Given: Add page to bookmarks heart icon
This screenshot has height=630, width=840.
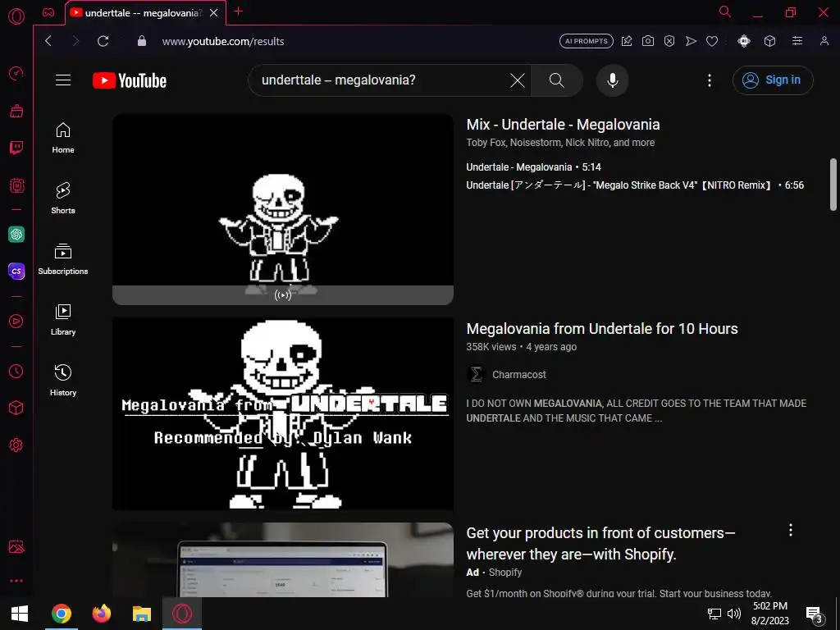Looking at the screenshot, I should (x=712, y=41).
